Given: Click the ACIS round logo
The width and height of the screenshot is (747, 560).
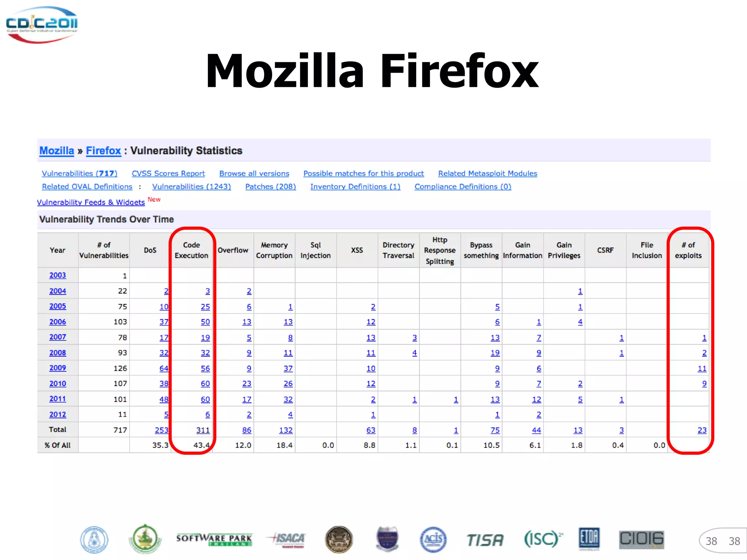Looking at the screenshot, I should pos(433,540).
